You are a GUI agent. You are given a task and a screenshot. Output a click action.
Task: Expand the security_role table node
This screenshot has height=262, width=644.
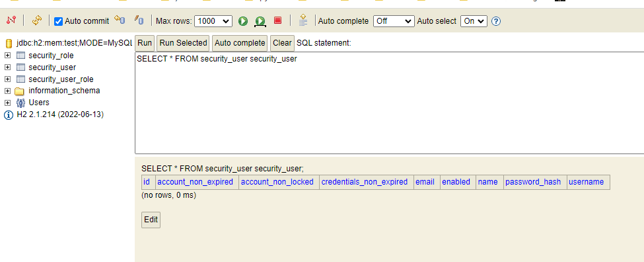point(7,55)
